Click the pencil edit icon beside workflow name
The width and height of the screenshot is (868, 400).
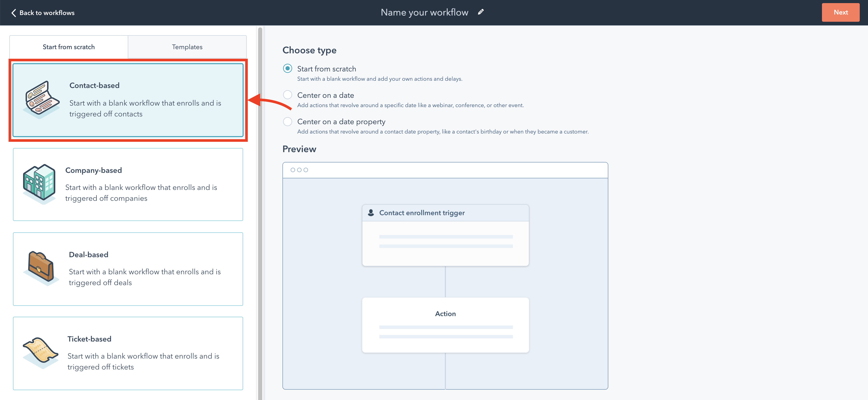tap(481, 12)
